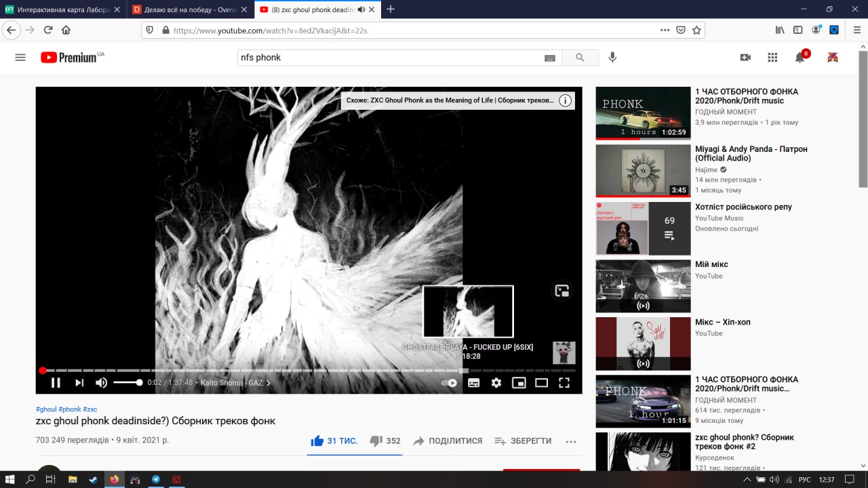Open account avatar menu
This screenshot has height=488, width=868.
[833, 58]
